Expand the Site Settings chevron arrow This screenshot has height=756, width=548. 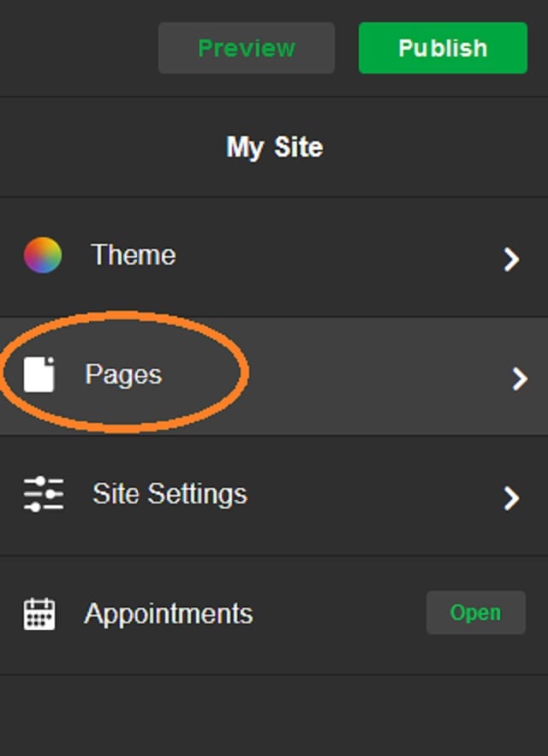(x=511, y=498)
